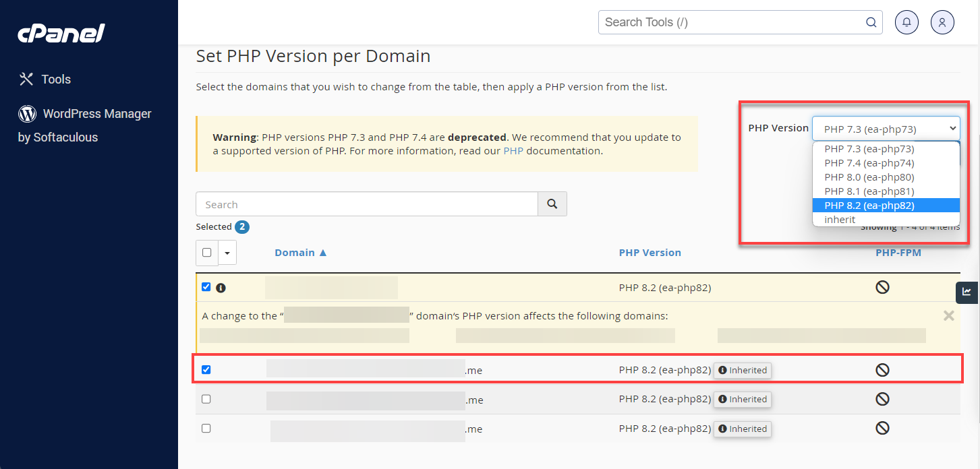Click the wrench icon next to Tools

(26, 79)
